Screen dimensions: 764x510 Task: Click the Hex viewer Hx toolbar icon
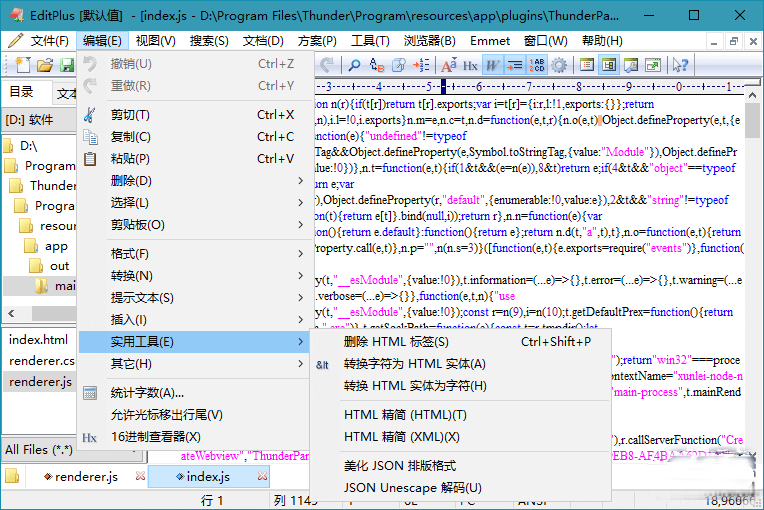click(x=470, y=65)
